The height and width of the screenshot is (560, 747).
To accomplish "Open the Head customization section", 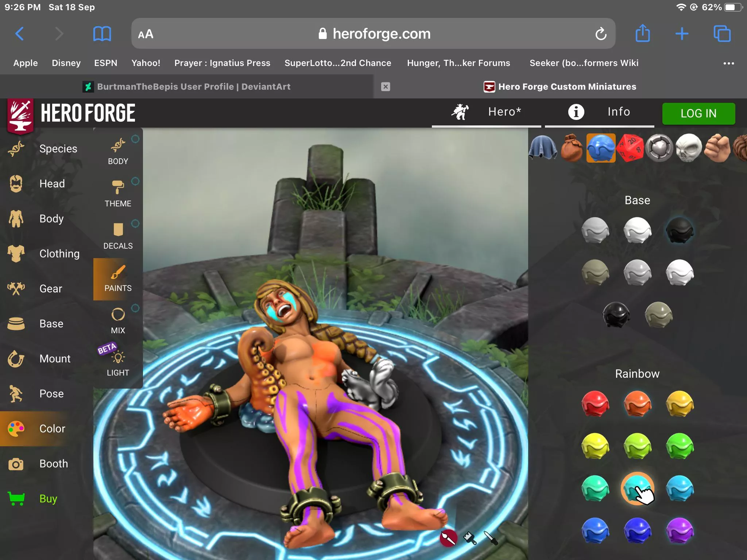I will [52, 183].
